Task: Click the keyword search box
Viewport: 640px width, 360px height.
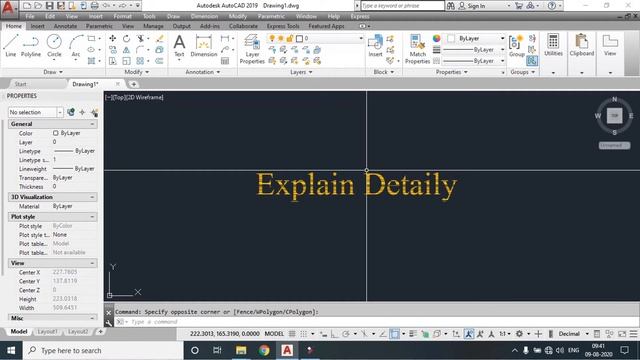Action: point(402,6)
